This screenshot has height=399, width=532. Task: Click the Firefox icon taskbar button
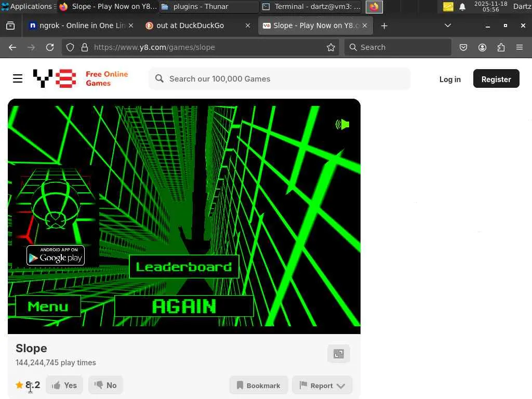(x=374, y=7)
